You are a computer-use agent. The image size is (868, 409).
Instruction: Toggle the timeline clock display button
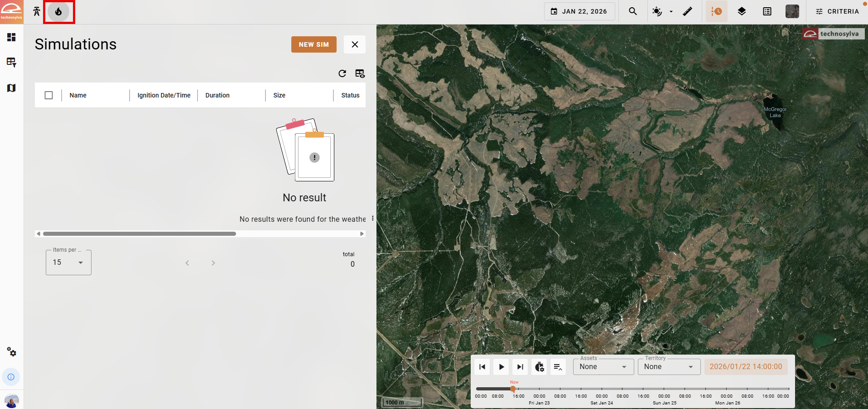click(716, 11)
